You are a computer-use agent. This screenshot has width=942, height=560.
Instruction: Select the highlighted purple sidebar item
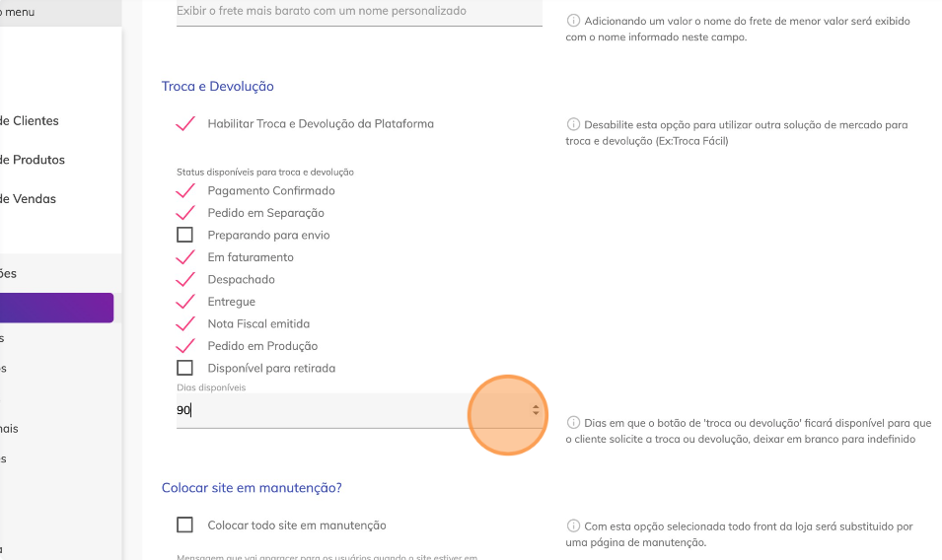pyautogui.click(x=56, y=308)
